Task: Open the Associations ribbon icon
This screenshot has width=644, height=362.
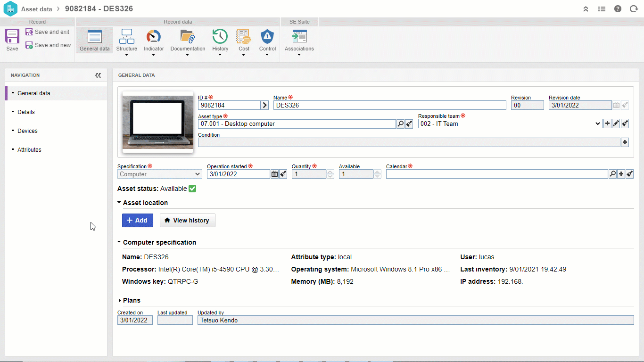Action: pos(299,37)
